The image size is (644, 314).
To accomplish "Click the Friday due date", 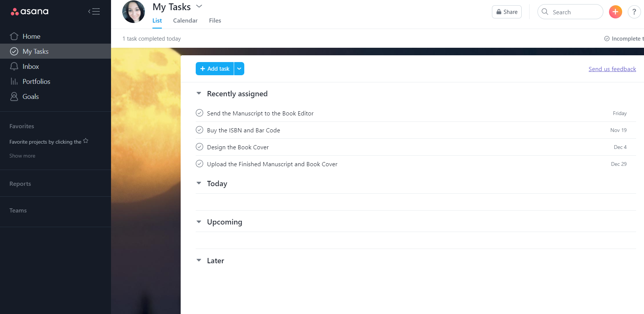I will tap(620, 113).
